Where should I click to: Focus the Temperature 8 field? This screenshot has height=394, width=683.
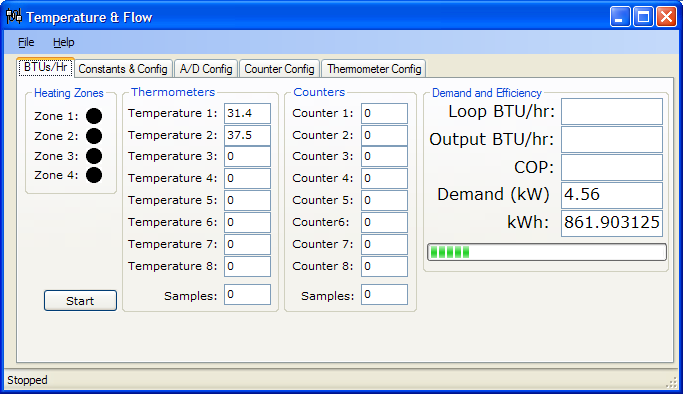[247, 266]
